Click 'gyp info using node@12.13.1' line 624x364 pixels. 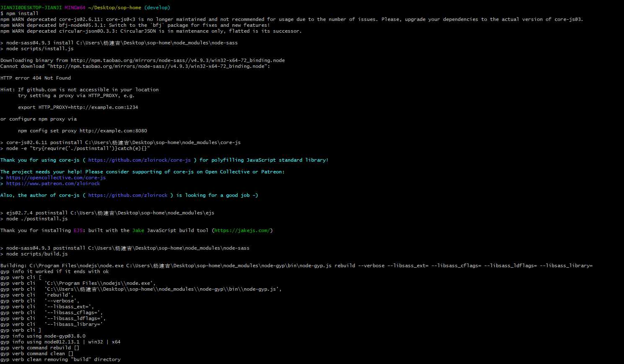pos(60,342)
